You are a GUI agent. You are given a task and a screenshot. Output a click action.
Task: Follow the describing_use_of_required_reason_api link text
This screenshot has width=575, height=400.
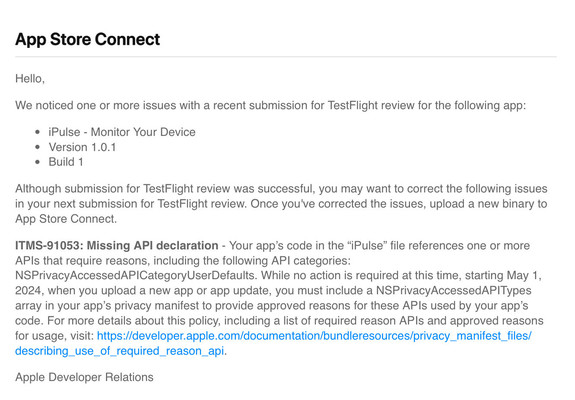coord(120,351)
